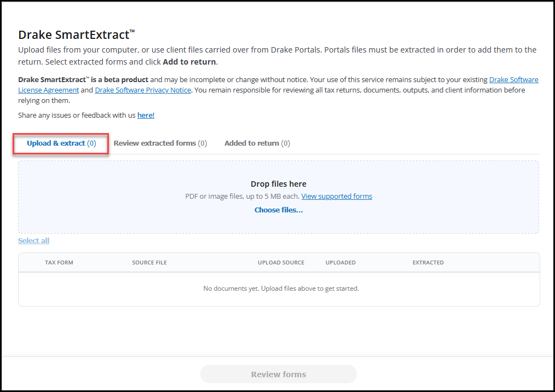The width and height of the screenshot is (555, 392).
Task: Click the 'No documents yet' message text
Action: [281, 289]
